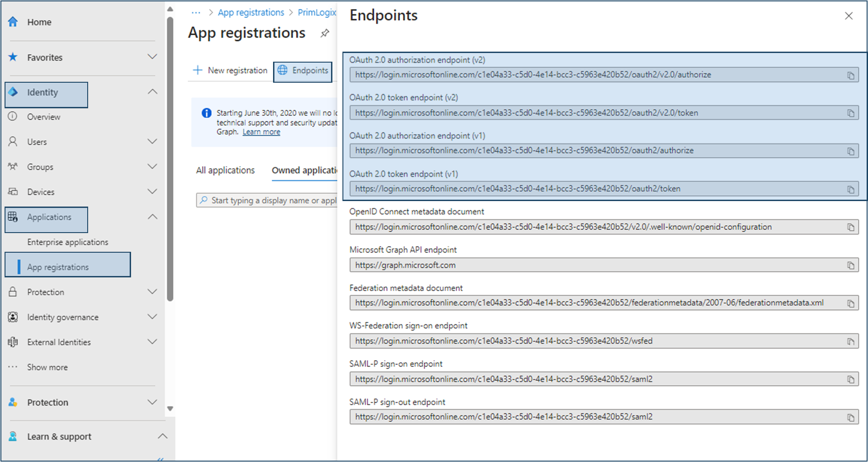Copy the Microsoft Graph API endpoint URL
Screen dimensions: 868x462
(851, 266)
